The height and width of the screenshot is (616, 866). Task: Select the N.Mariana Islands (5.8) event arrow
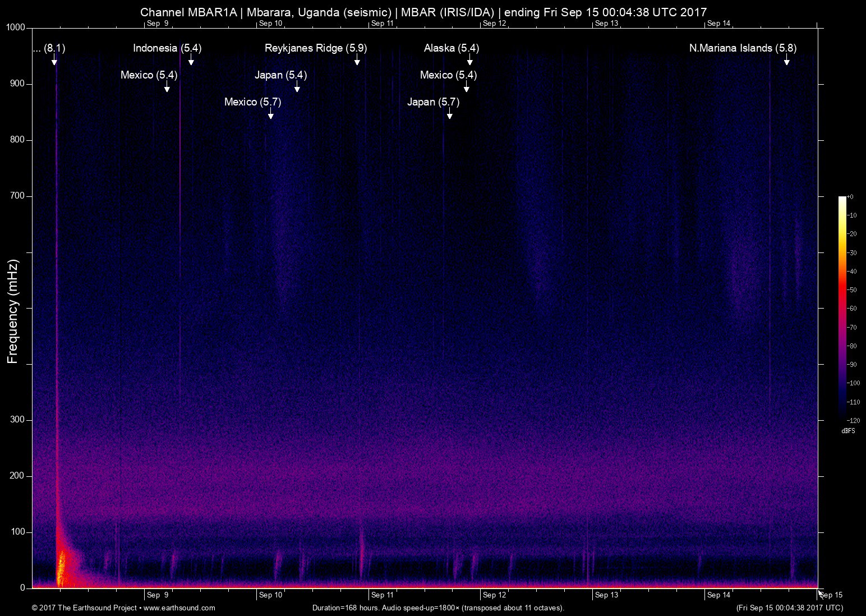tap(787, 62)
